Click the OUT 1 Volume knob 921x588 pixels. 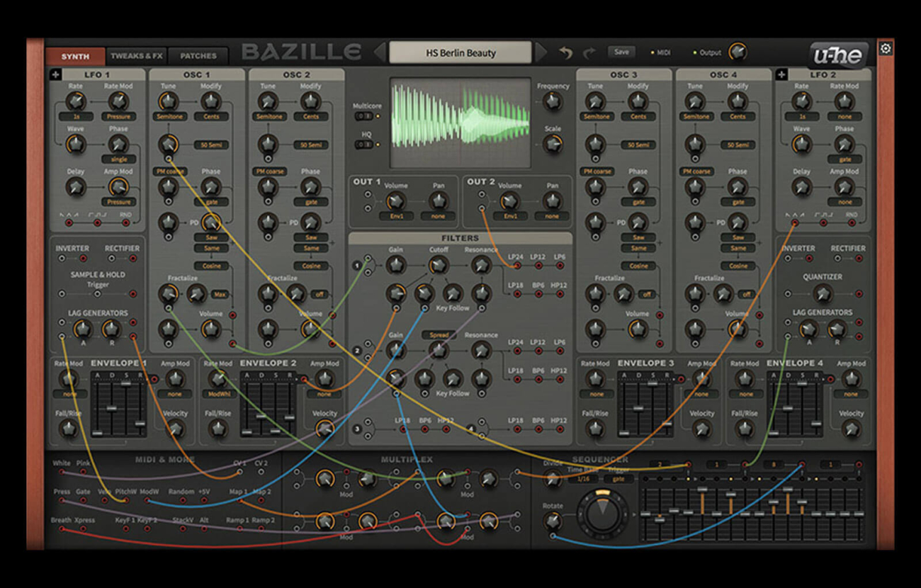395,201
